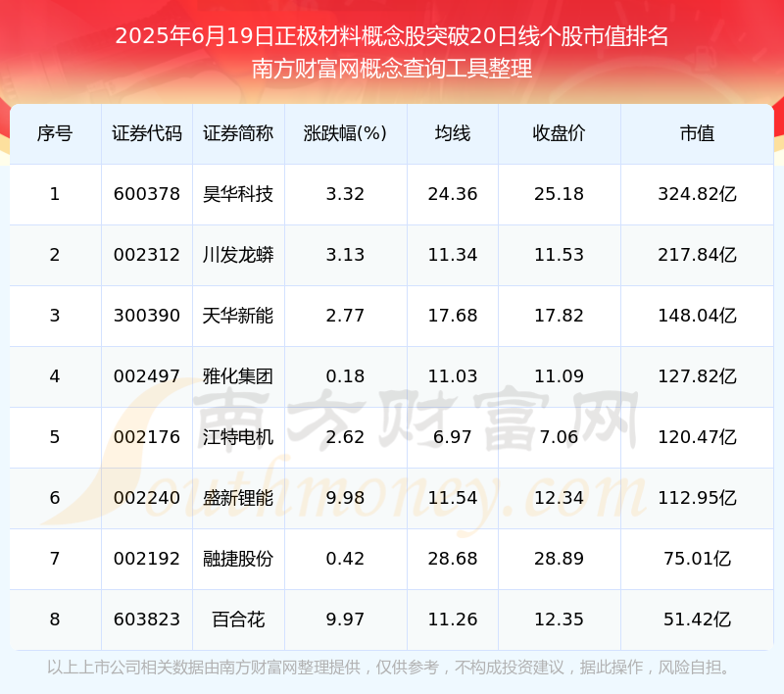
Task: Click closing price 17.82
Action: coord(559,316)
